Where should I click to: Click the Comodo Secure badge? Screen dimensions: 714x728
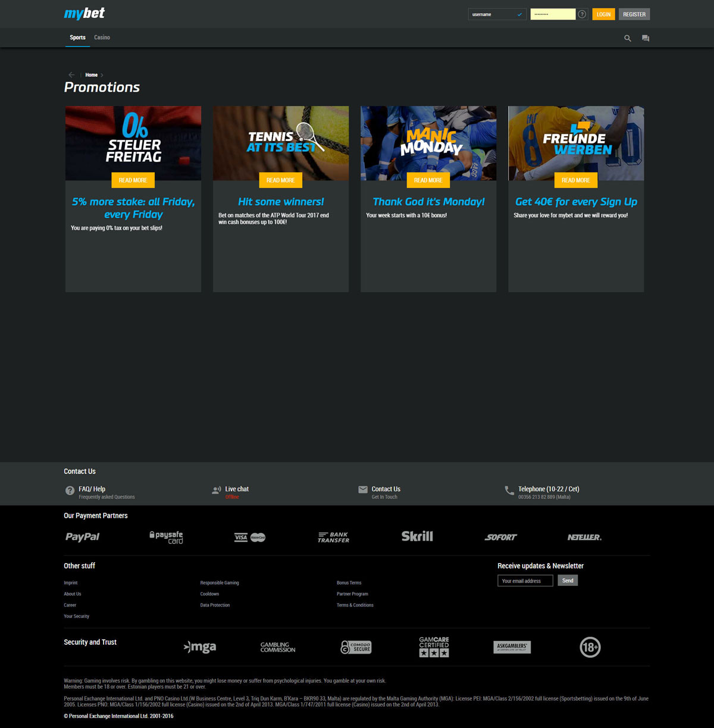click(x=356, y=647)
